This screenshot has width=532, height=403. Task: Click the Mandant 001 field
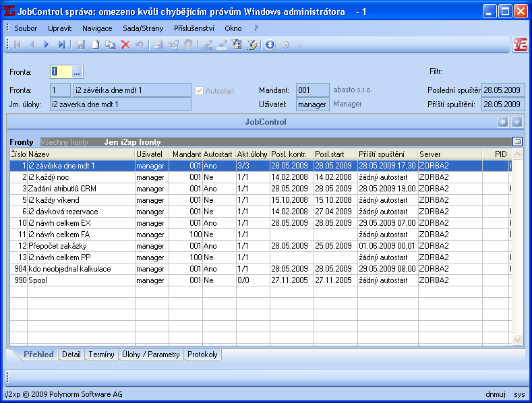click(312, 90)
